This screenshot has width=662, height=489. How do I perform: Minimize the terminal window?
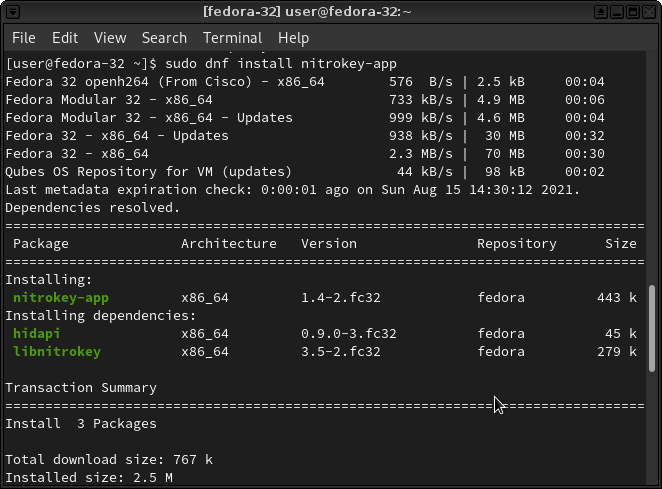[616, 12]
